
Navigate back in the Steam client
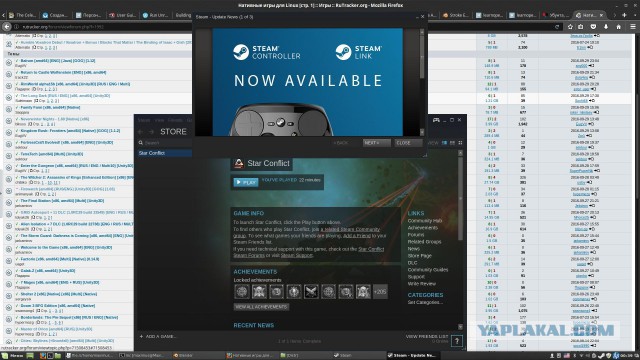(x=141, y=132)
